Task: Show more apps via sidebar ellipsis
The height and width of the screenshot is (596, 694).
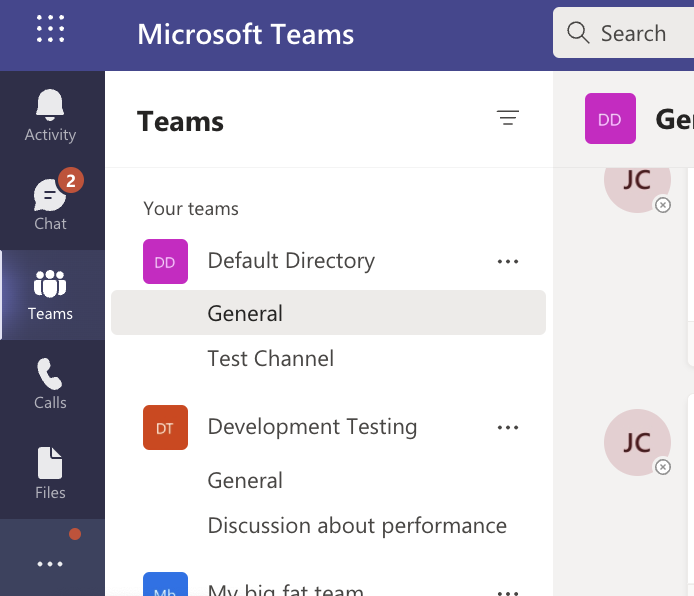Action: point(50,564)
